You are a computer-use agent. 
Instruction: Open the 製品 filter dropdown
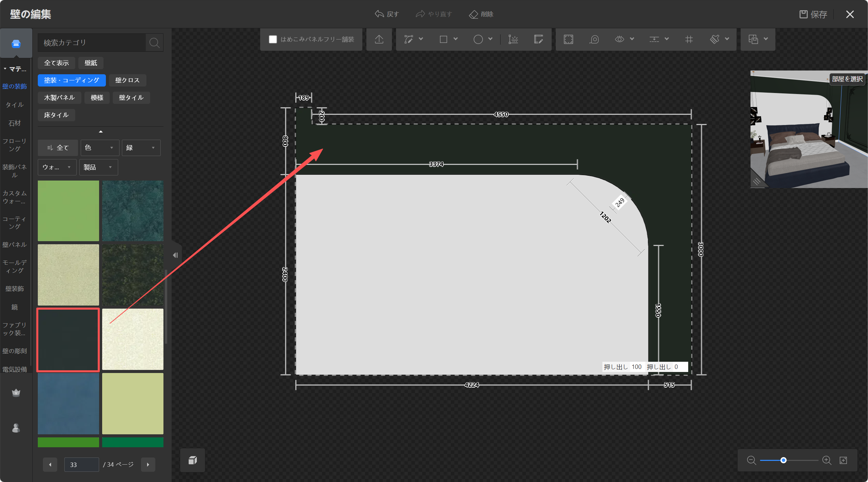[x=99, y=167]
